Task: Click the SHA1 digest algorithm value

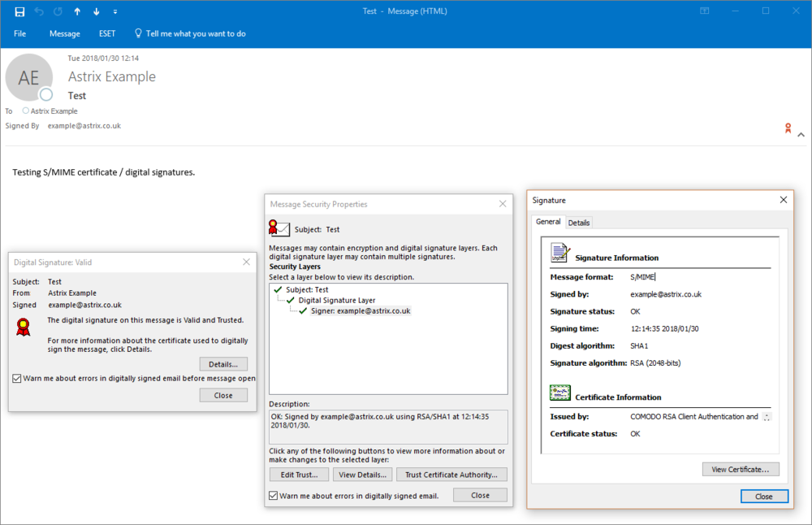Action: (x=639, y=345)
